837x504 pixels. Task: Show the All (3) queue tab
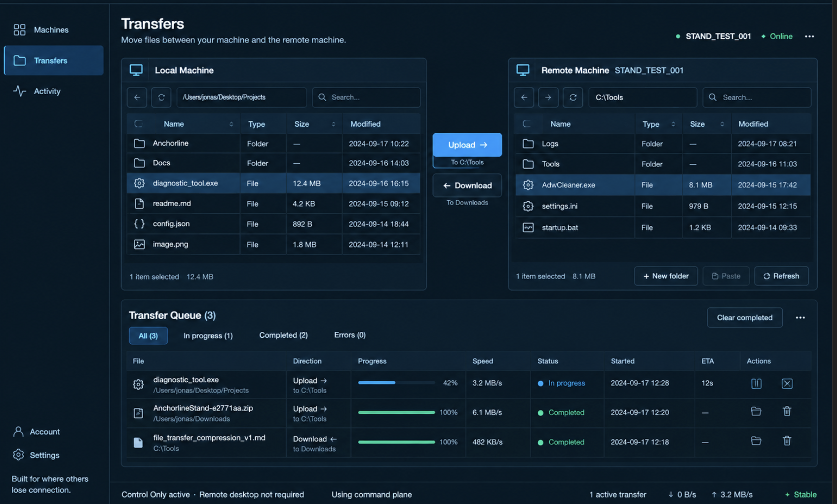pos(148,336)
